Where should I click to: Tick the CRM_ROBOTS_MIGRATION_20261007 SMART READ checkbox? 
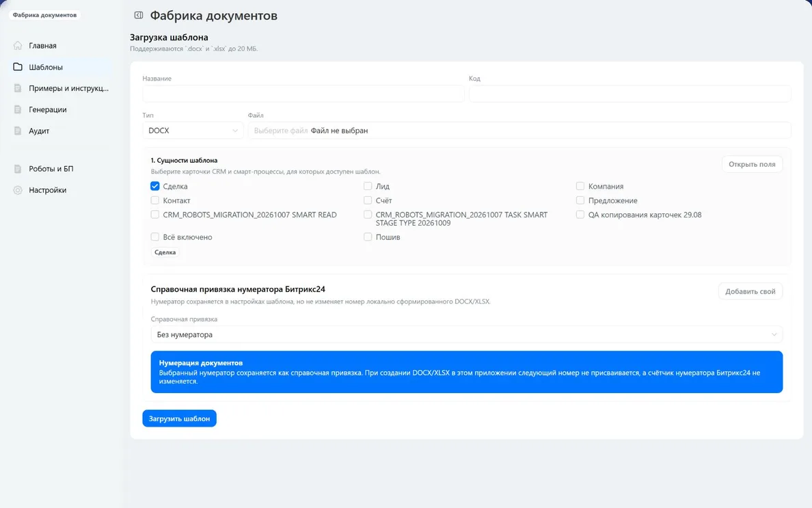pyautogui.click(x=155, y=215)
